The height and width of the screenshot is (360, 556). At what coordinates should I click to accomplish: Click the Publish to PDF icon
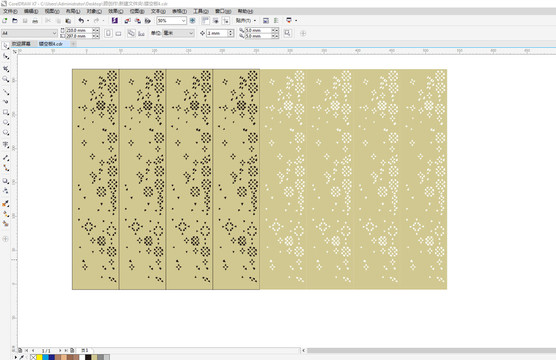pos(148,21)
